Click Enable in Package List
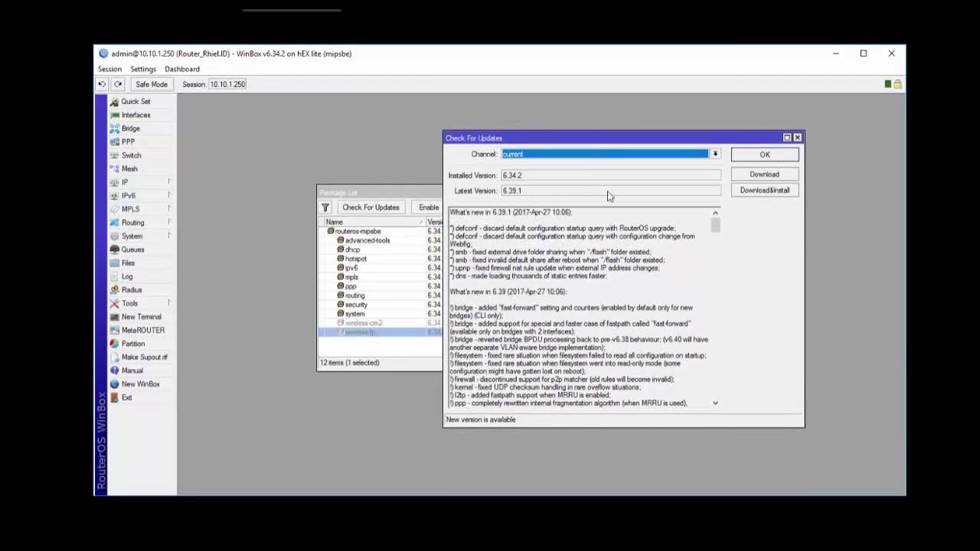This screenshot has height=551, width=980. coord(428,207)
